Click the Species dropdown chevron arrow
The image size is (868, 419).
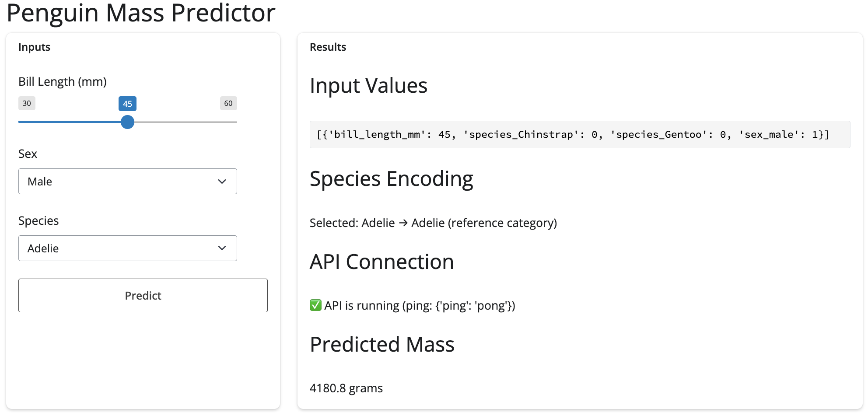(222, 248)
